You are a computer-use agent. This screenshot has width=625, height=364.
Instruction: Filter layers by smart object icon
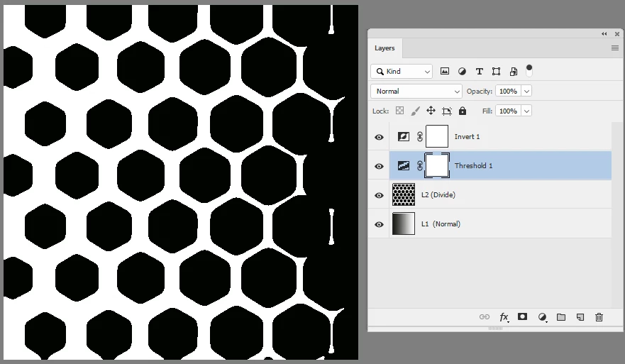point(514,72)
